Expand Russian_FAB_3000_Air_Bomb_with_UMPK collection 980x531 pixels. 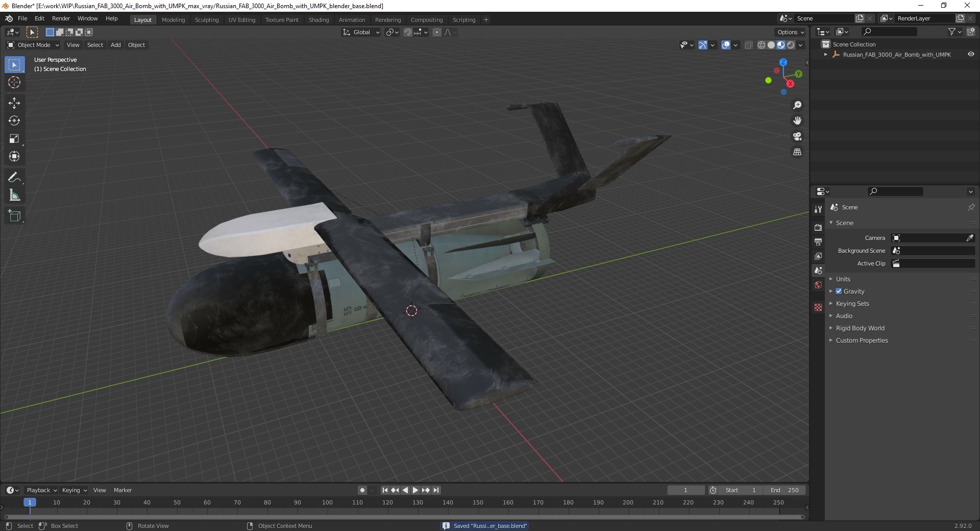click(825, 55)
